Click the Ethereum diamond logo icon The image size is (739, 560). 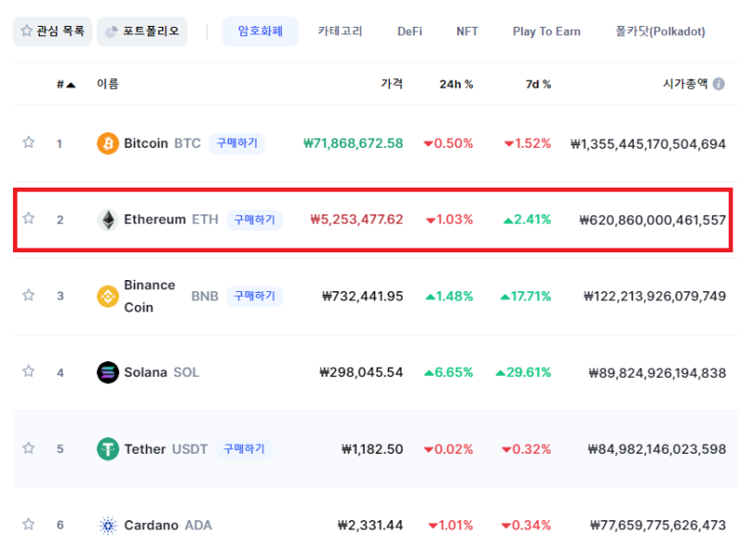(107, 220)
